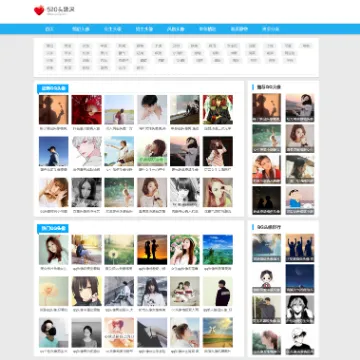Open the popular QQ avatars section tab
The image size is (360, 360).
[x=53, y=228]
